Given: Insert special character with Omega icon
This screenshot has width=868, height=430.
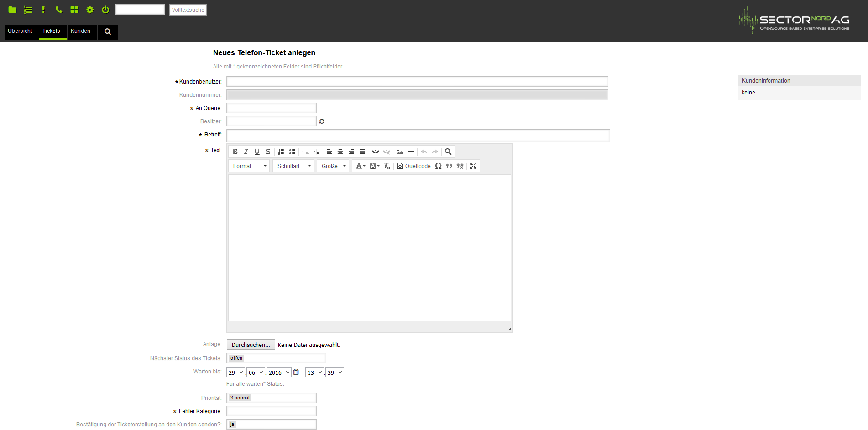Looking at the screenshot, I should coord(438,166).
